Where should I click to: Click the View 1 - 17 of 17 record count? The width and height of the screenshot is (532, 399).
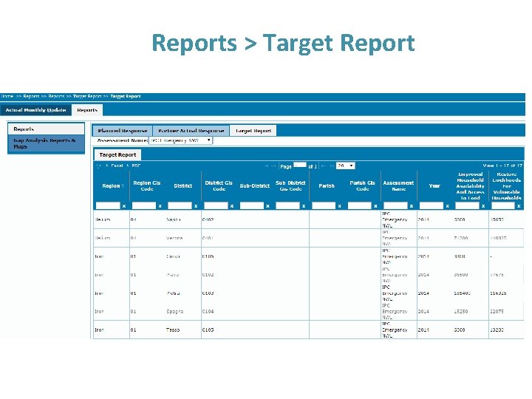click(502, 166)
